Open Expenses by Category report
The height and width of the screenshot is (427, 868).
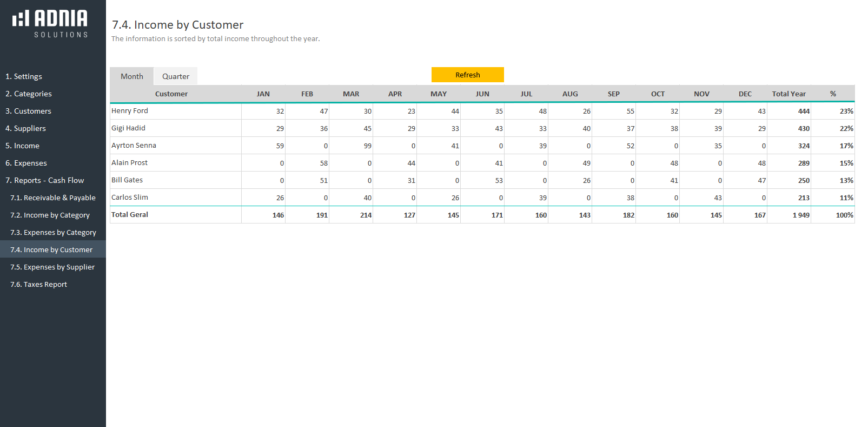point(53,232)
